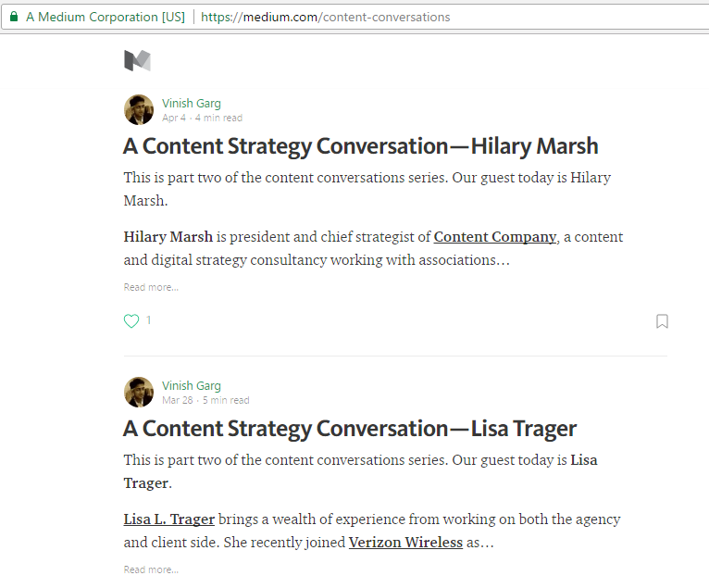This screenshot has width=709, height=588.
Task: Open author avatar above Hilary Marsh article
Action: tap(139, 109)
